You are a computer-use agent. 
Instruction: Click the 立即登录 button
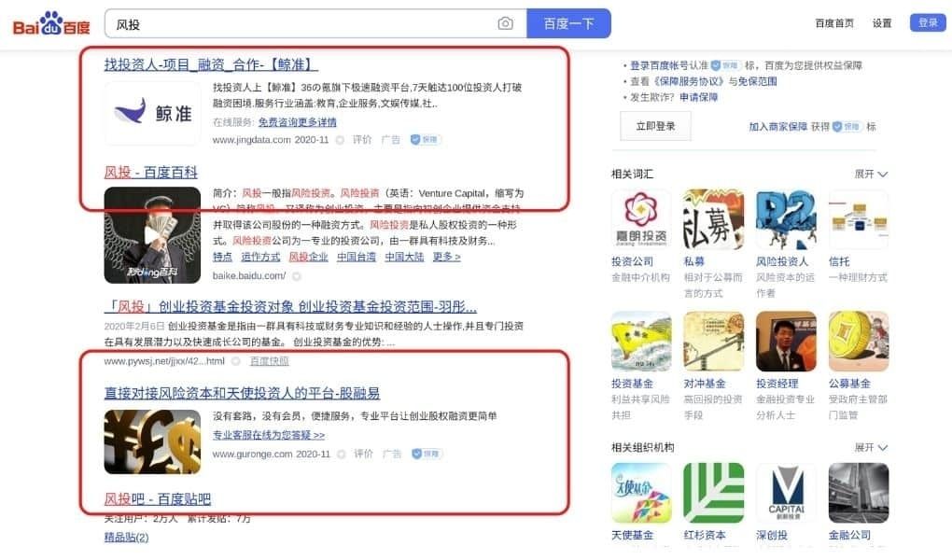[x=655, y=126]
